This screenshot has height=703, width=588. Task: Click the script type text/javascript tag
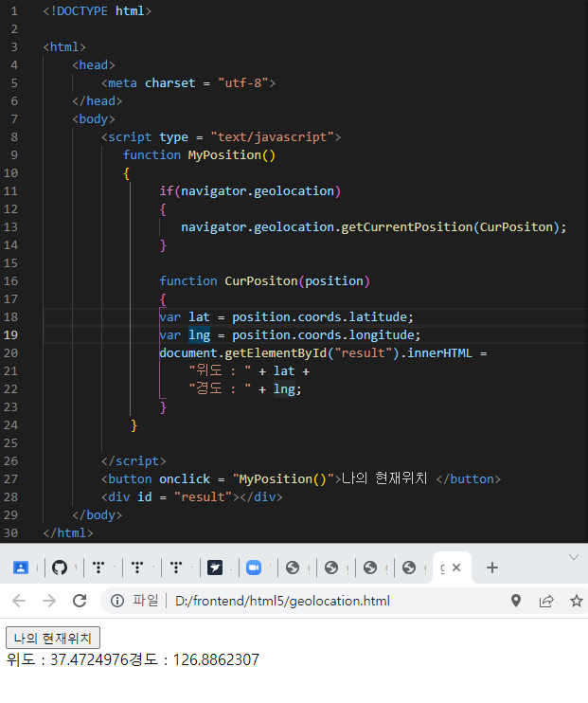tap(221, 136)
